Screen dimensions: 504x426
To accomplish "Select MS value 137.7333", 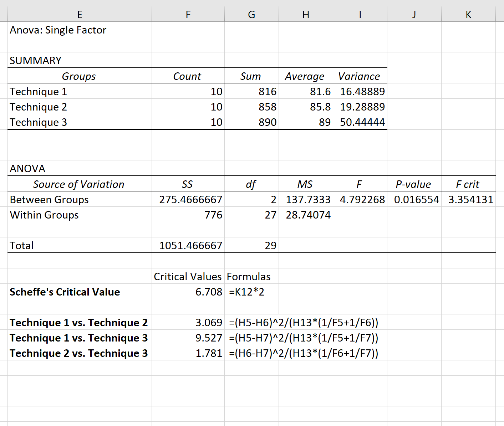I will coord(306,199).
